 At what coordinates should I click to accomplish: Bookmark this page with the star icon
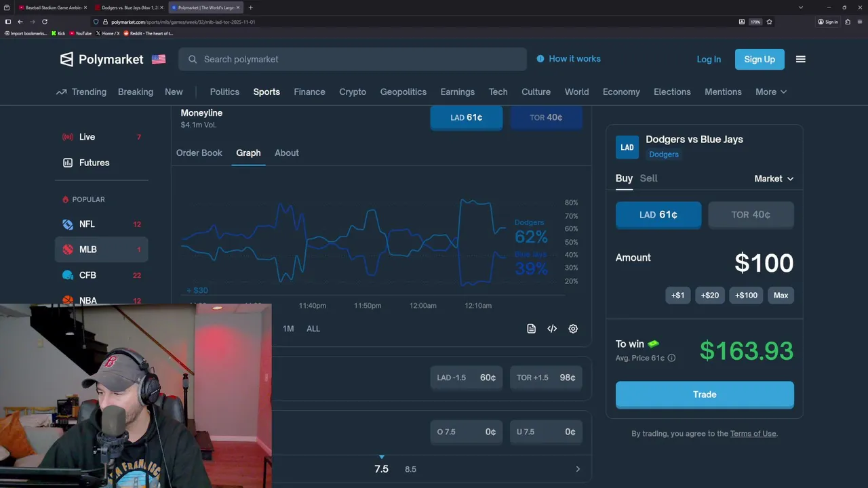[x=769, y=22]
